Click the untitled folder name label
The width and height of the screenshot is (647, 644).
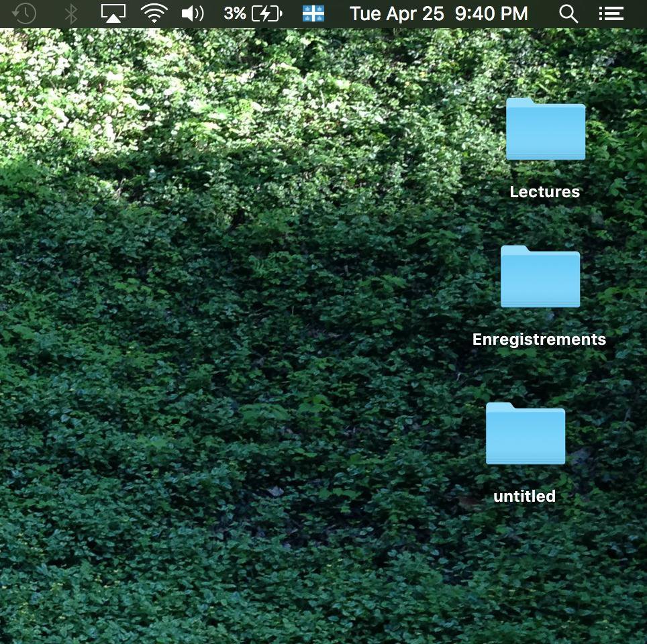click(x=524, y=496)
